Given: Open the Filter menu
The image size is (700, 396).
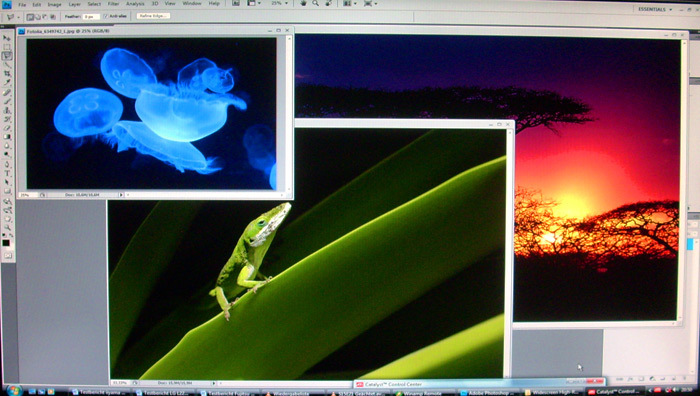Looking at the screenshot, I should click(113, 4).
